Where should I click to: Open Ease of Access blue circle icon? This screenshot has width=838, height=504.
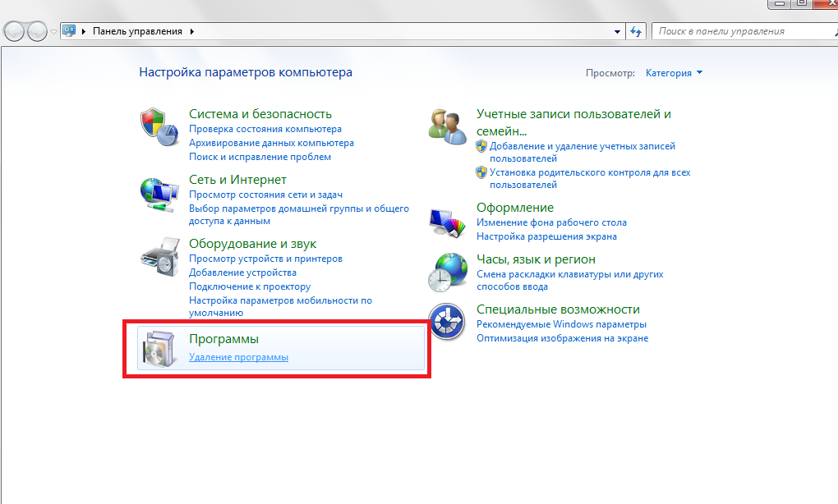pyautogui.click(x=447, y=322)
